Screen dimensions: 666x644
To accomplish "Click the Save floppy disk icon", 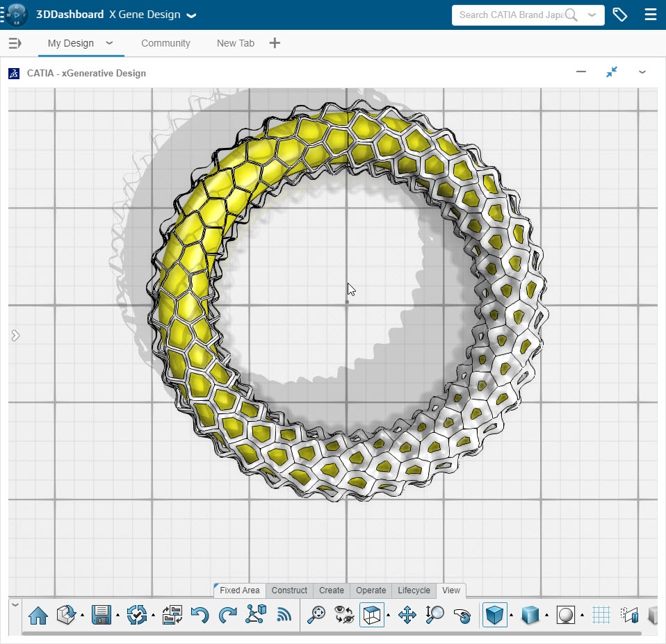I will tap(101, 615).
